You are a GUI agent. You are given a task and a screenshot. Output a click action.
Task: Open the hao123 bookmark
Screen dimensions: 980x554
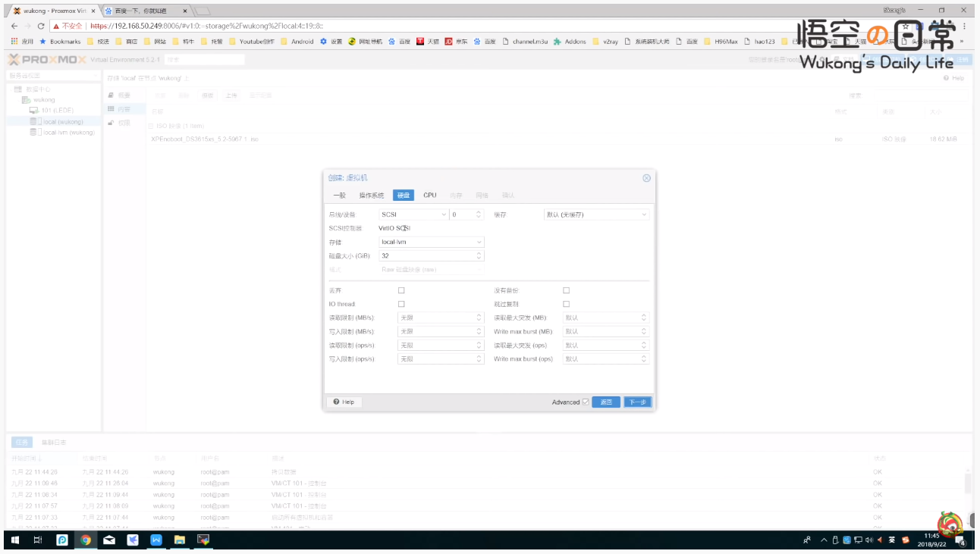pos(759,42)
